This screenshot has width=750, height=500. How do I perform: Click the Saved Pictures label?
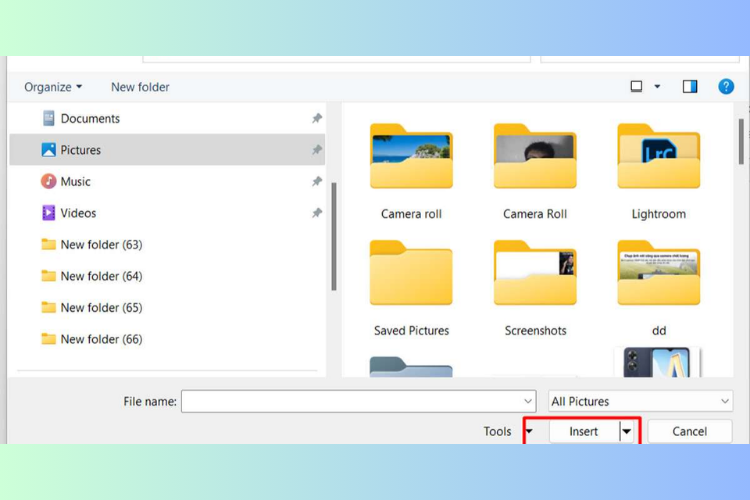pyautogui.click(x=411, y=331)
